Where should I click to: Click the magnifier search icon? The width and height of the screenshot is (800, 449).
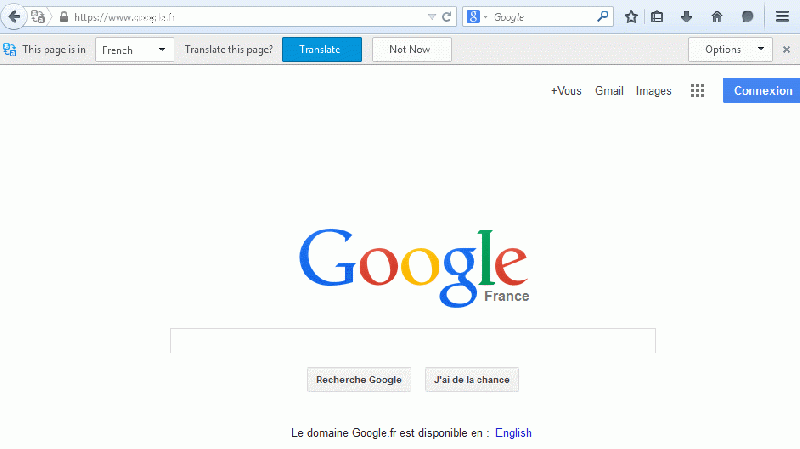click(603, 17)
